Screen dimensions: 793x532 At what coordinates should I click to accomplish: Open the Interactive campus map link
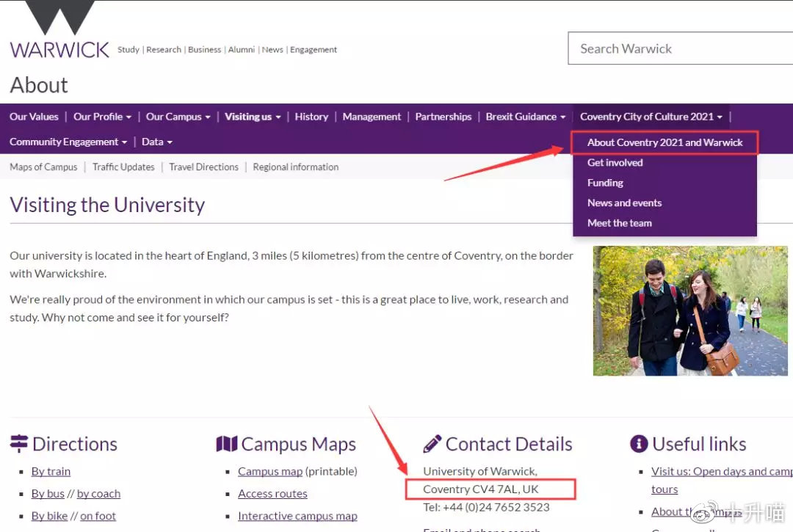point(297,516)
